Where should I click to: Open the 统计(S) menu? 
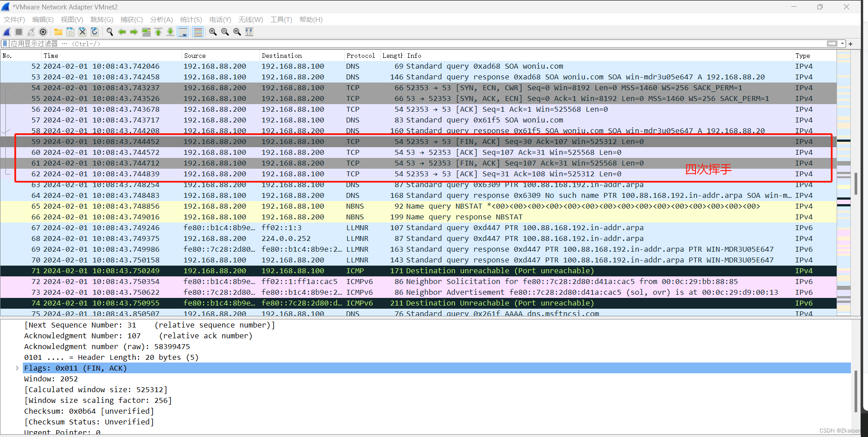pyautogui.click(x=191, y=20)
